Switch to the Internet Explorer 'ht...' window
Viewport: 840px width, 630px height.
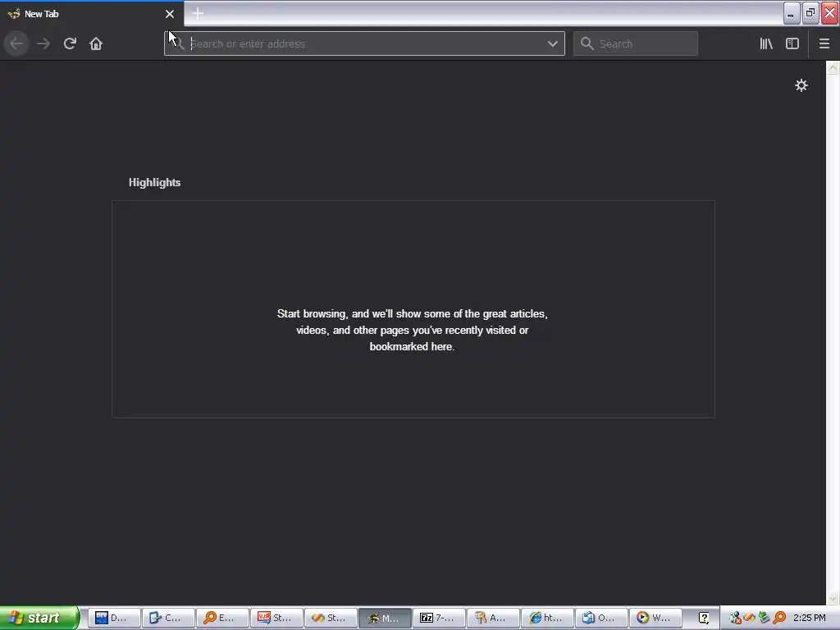pos(547,618)
